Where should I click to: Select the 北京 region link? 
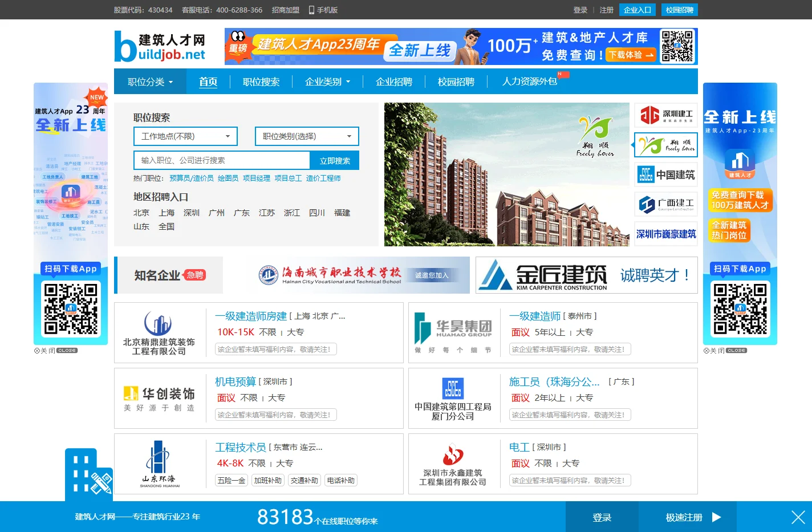click(141, 213)
